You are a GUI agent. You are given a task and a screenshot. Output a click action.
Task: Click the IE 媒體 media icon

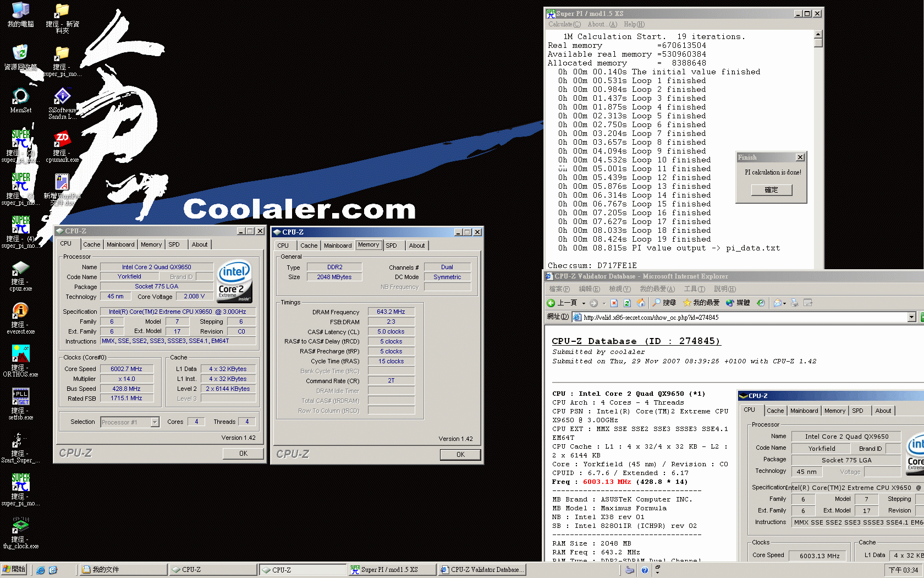coord(738,303)
